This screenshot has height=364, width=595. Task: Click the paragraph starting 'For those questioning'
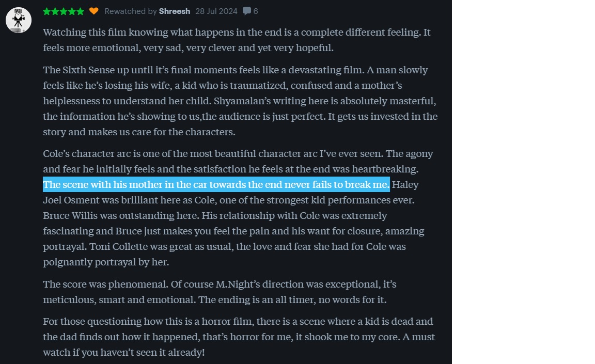239,337
